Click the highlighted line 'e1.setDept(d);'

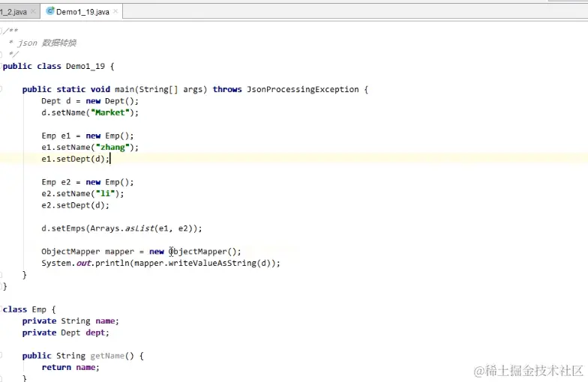click(x=75, y=159)
